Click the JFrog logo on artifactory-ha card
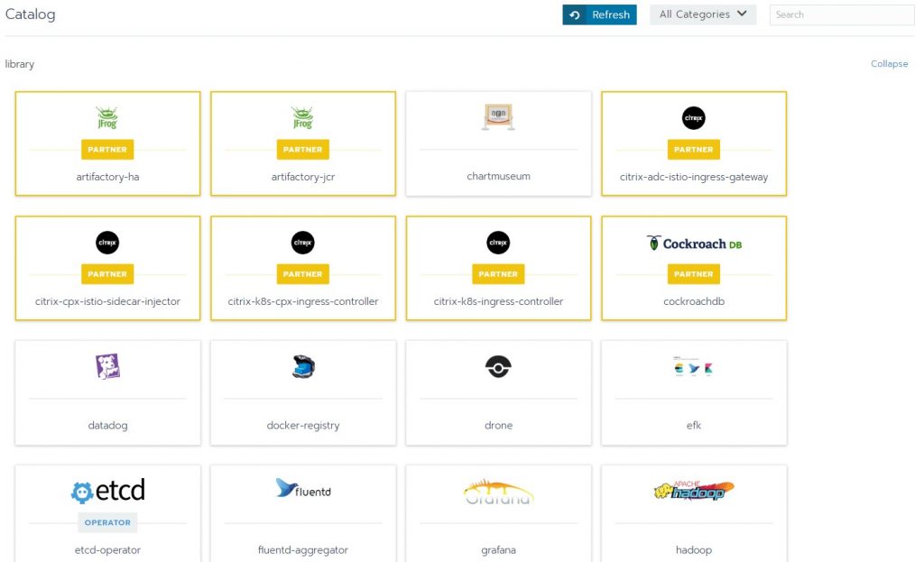This screenshot has width=924, height=562. pos(107,118)
